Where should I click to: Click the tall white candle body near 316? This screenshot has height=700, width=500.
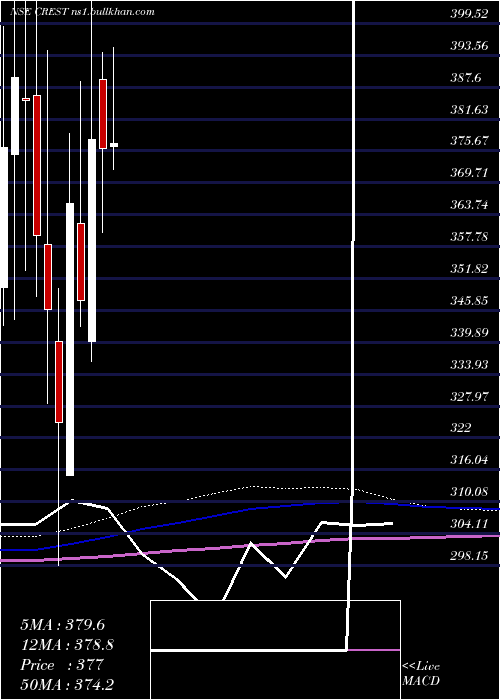coord(70,339)
